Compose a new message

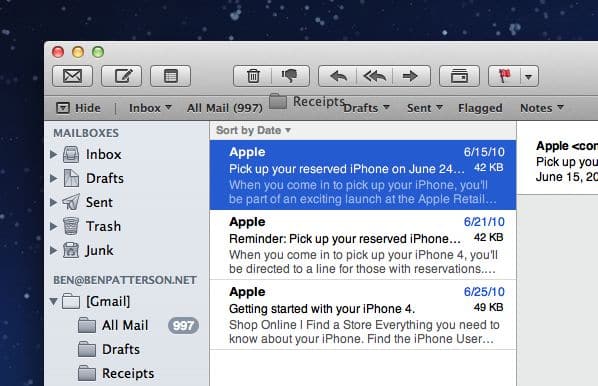[x=121, y=76]
